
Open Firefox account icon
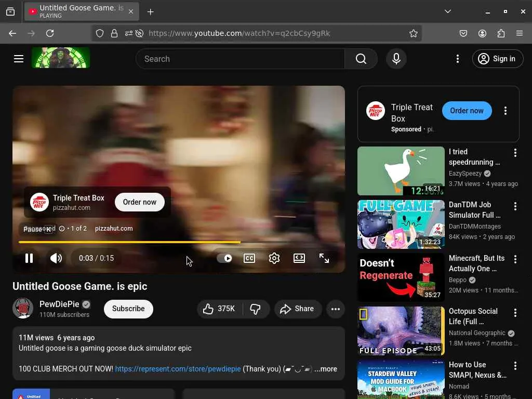click(x=482, y=33)
